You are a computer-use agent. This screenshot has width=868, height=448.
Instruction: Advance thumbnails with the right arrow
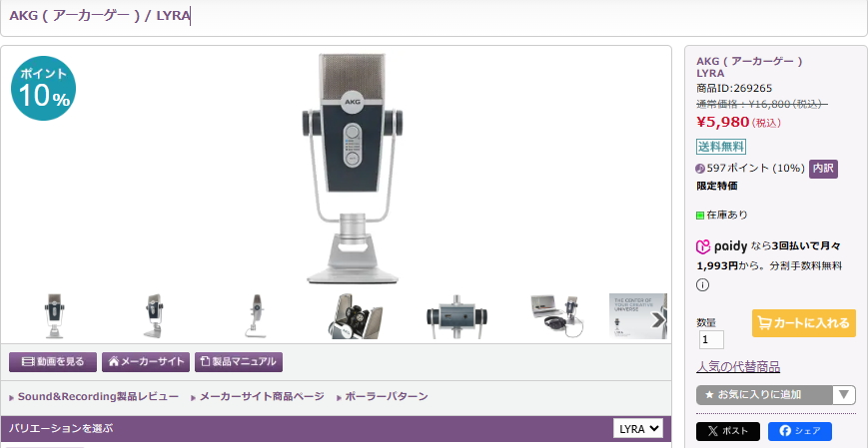coord(658,319)
